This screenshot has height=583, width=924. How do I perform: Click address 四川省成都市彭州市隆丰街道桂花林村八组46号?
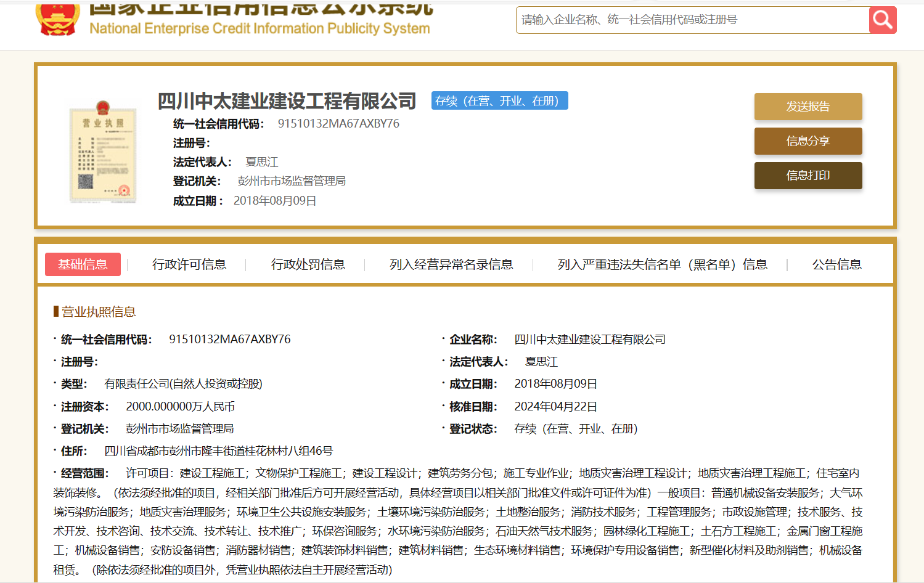219,451
